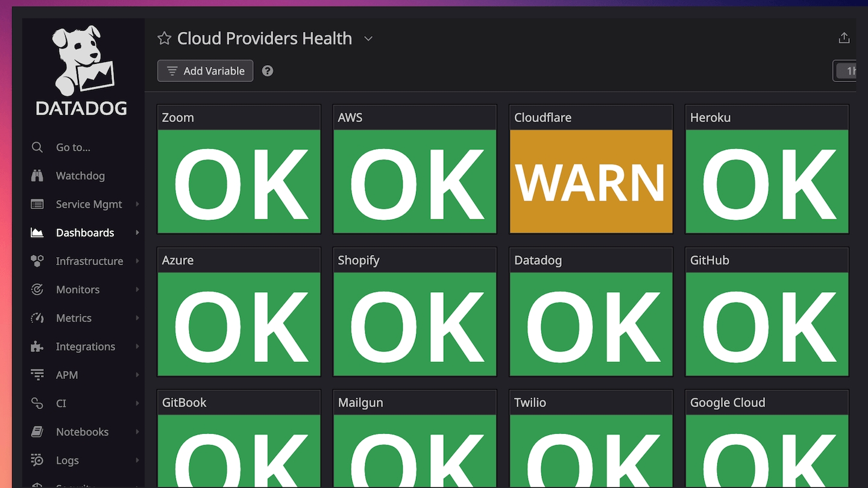This screenshot has width=868, height=488.
Task: Click the Zoom widget title
Action: click(178, 117)
